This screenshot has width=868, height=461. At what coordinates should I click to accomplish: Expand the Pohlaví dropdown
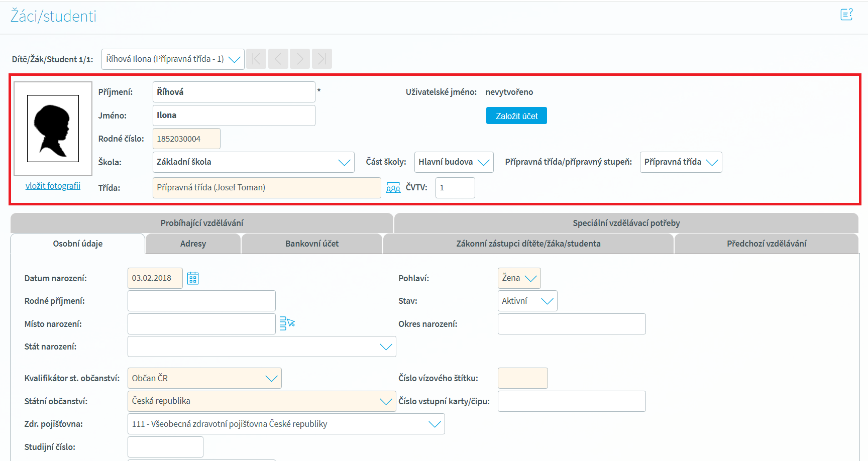point(530,278)
